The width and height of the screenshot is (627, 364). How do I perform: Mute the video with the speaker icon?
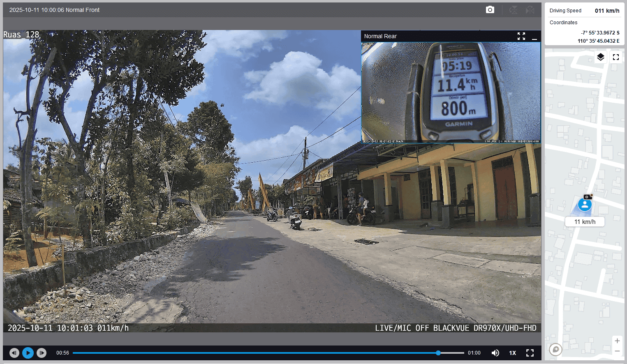click(495, 353)
